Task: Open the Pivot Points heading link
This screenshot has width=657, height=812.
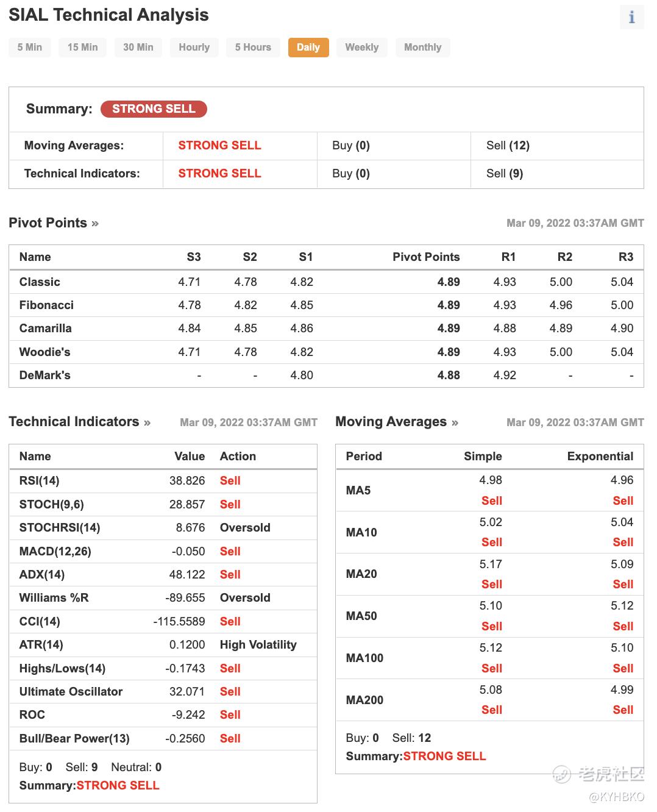Action: click(x=48, y=223)
